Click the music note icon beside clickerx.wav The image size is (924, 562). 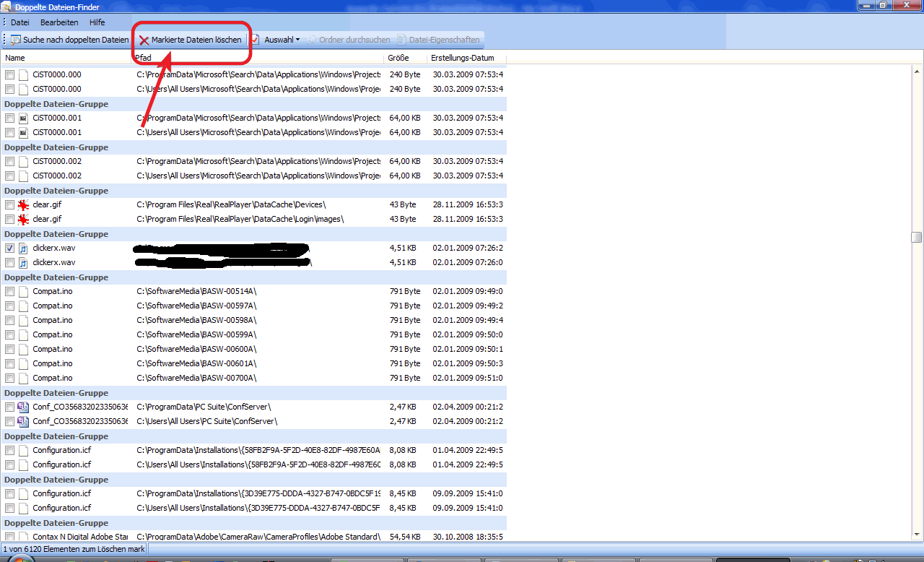(23, 248)
